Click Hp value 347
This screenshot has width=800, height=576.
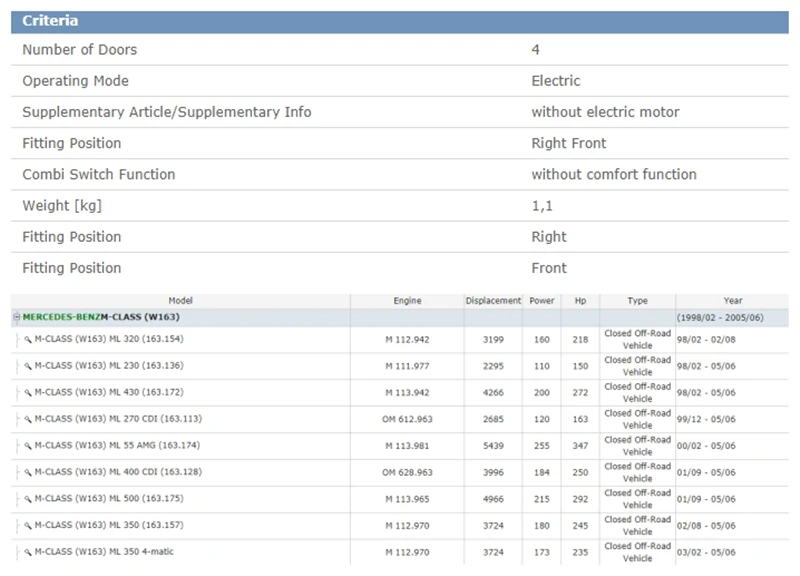coord(580,445)
